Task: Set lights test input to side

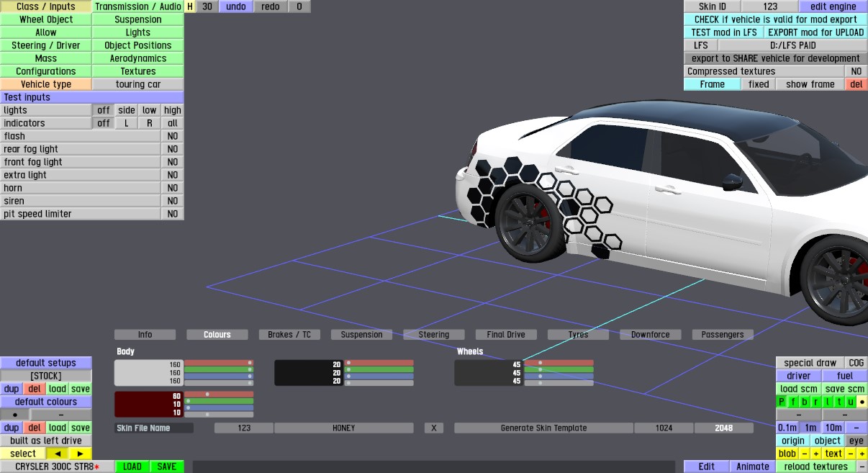Action: (x=127, y=110)
